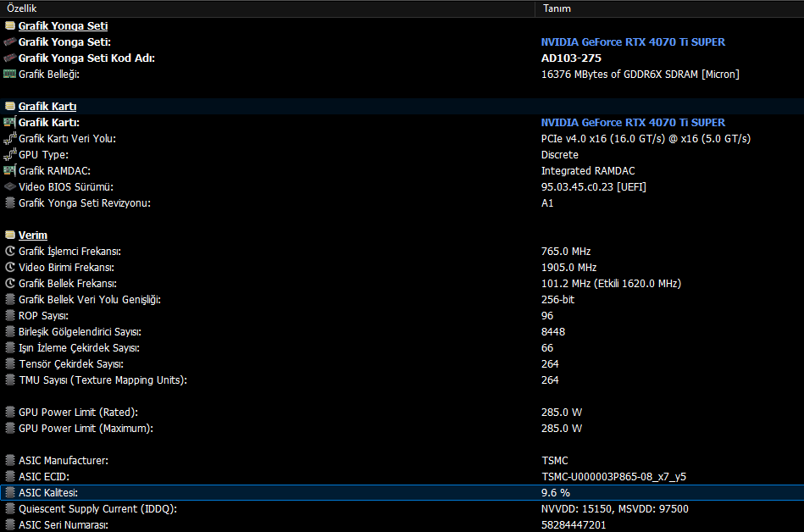804x532 pixels.
Task: Select the Tensör Çekirdek Sayısı row
Action: pos(402,364)
